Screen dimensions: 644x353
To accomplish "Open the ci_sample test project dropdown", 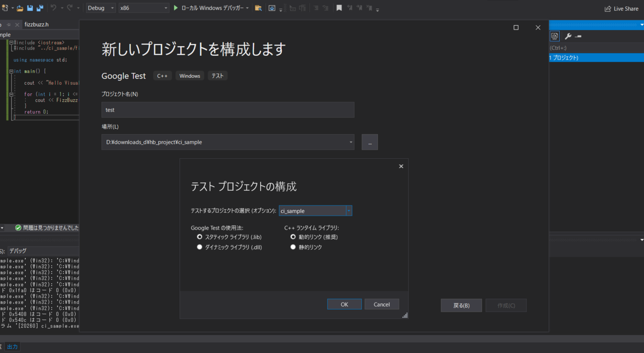I will (x=349, y=211).
